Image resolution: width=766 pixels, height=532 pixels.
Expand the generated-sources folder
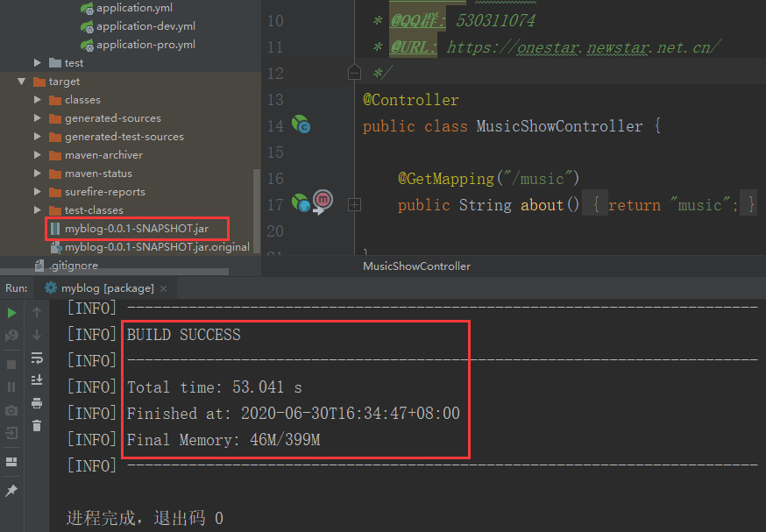(x=38, y=118)
